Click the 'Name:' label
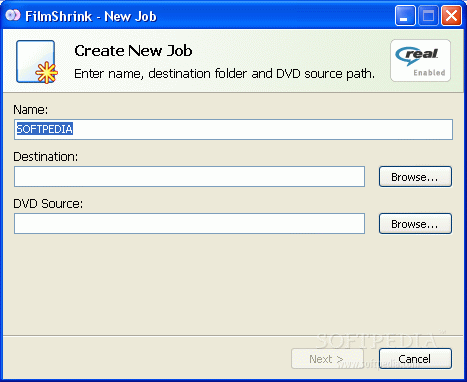The height and width of the screenshot is (382, 467). [31, 110]
